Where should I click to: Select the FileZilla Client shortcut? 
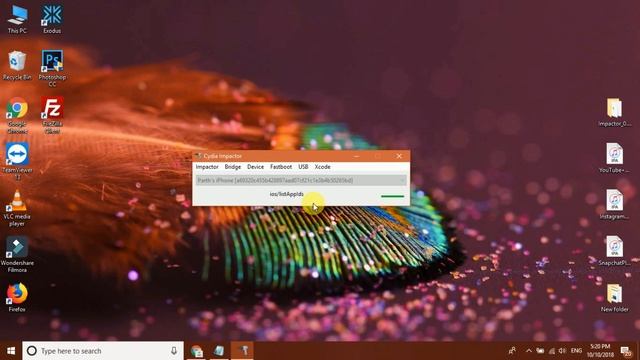(x=52, y=115)
